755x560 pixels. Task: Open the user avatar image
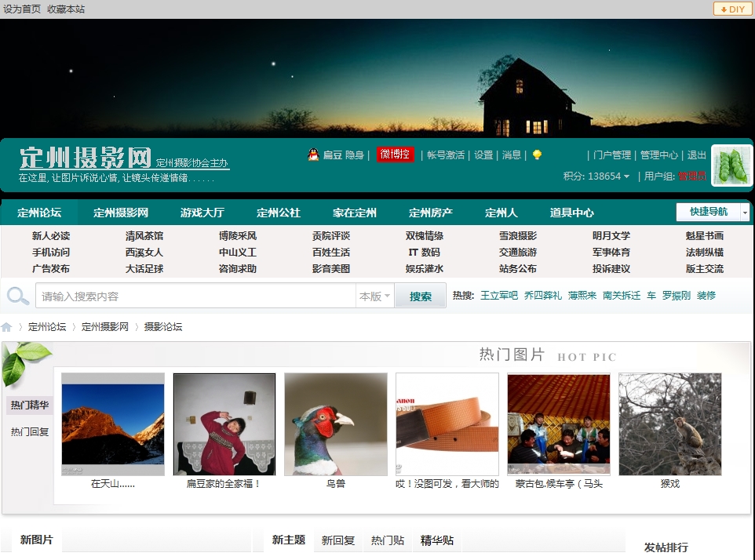731,165
